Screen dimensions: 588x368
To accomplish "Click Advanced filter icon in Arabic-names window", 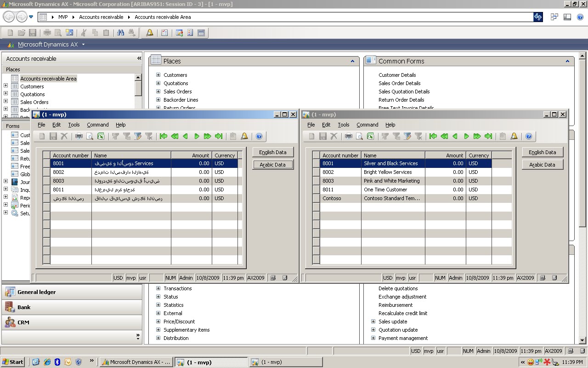I will [138, 136].
